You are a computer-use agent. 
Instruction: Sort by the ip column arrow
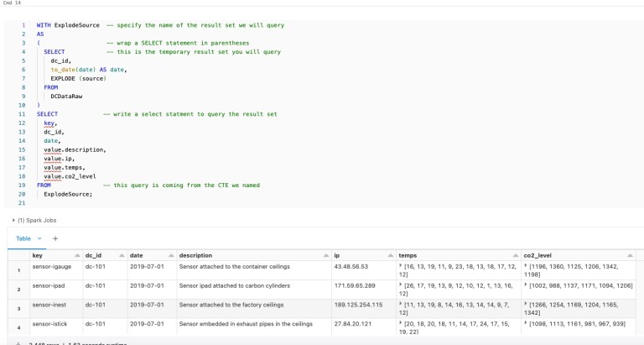tap(391, 256)
